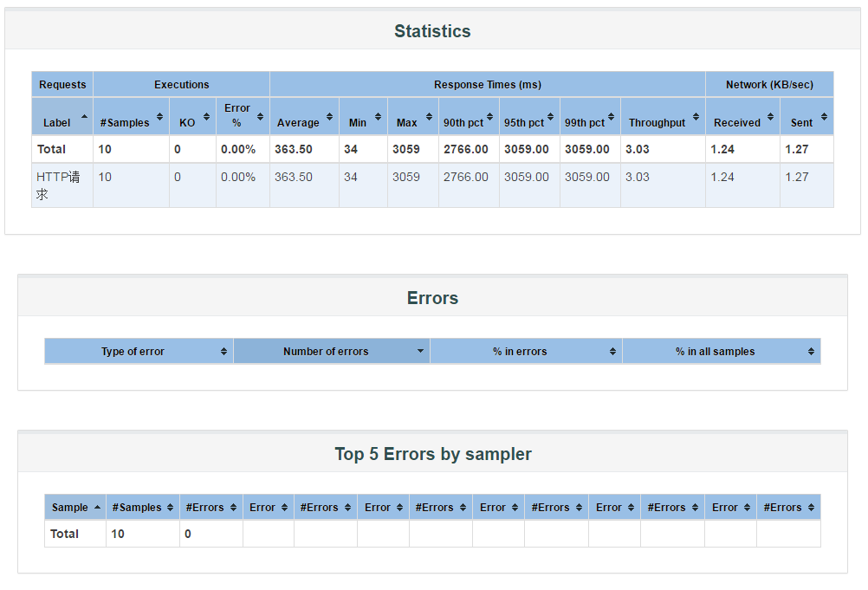Sort by 95th pct column arrows
The height and width of the screenshot is (590, 868).
pos(550,116)
